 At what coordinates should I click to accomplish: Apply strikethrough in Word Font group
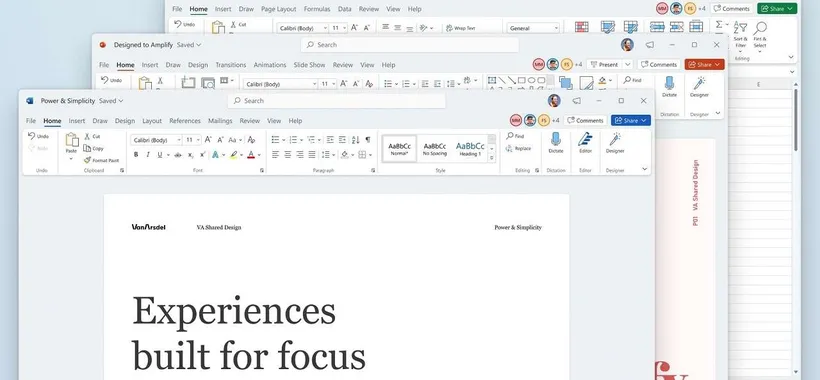(x=178, y=155)
